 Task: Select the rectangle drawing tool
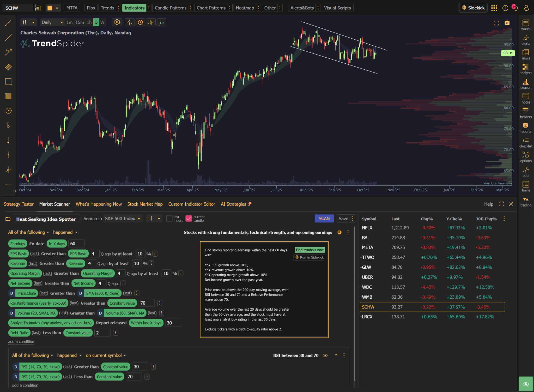pyautogui.click(x=8, y=82)
